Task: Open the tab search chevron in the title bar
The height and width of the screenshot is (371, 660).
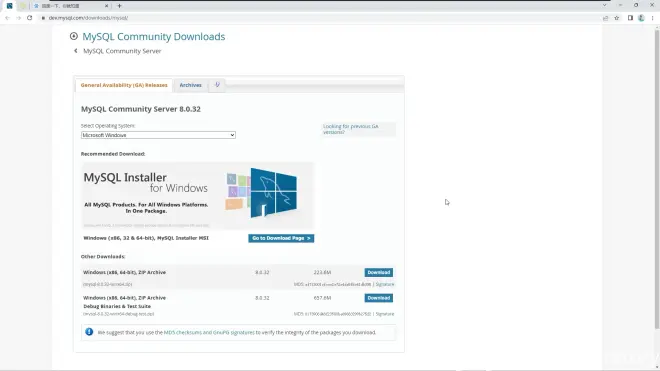Action: (604, 5)
